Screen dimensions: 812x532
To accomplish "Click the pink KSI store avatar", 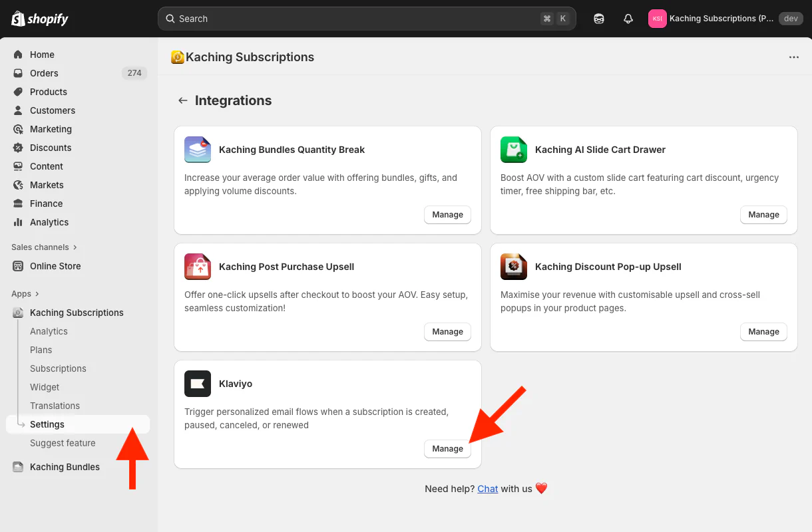I will click(x=658, y=19).
